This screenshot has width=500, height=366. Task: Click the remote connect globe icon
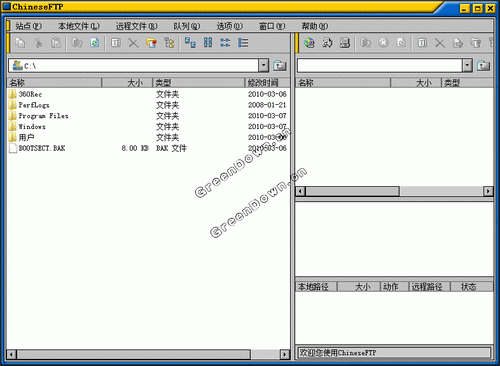click(309, 43)
